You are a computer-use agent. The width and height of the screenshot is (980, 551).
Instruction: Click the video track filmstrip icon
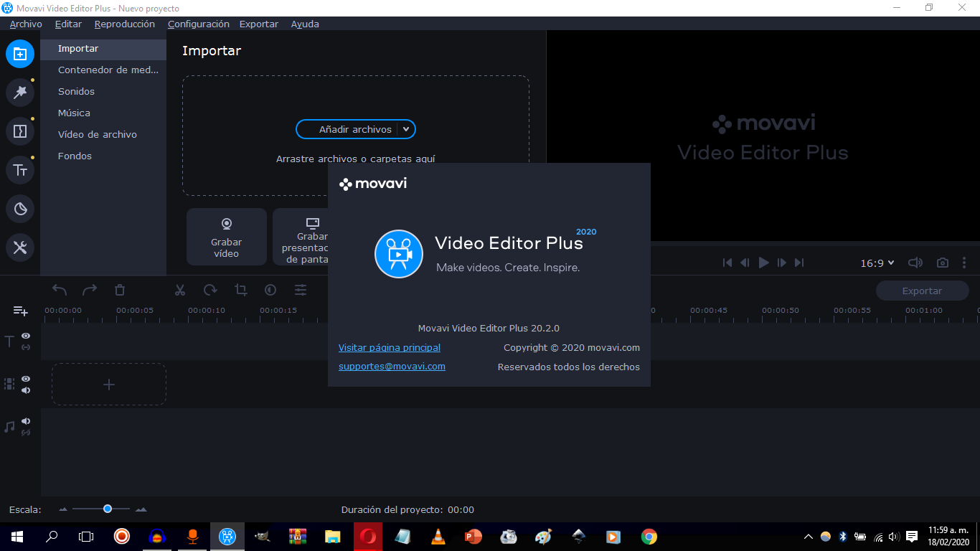click(x=9, y=384)
